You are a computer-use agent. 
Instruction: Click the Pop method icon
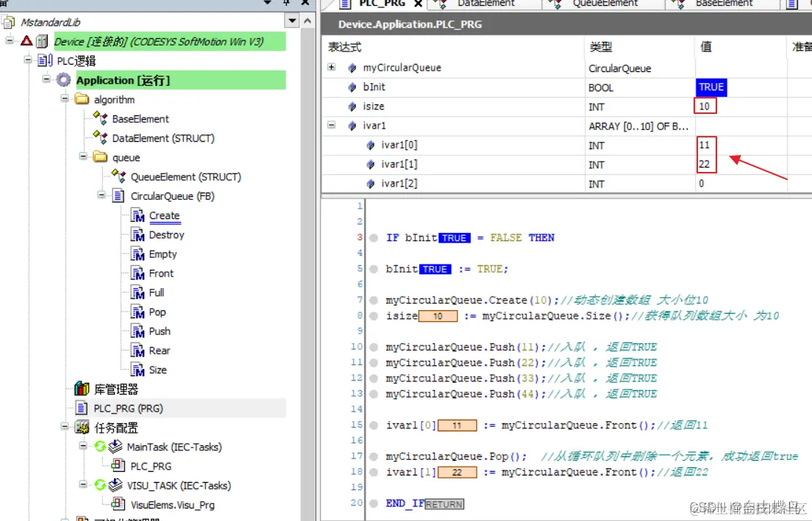point(138,312)
